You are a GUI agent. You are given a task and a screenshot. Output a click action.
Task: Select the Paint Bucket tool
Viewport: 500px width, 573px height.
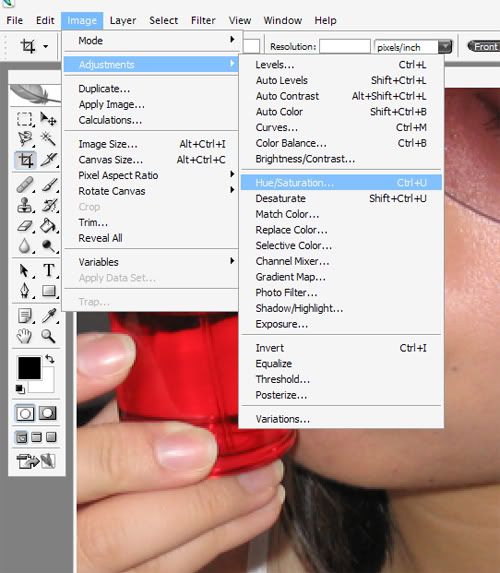point(48,225)
